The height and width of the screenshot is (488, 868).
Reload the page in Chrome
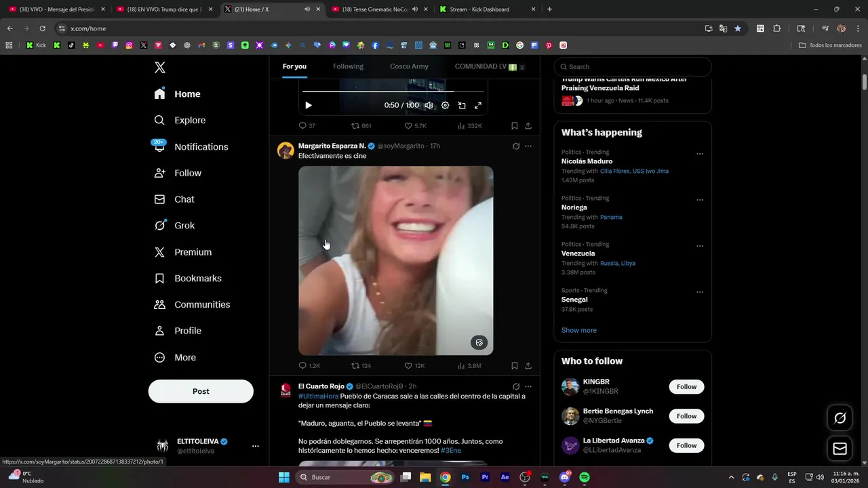click(x=42, y=28)
